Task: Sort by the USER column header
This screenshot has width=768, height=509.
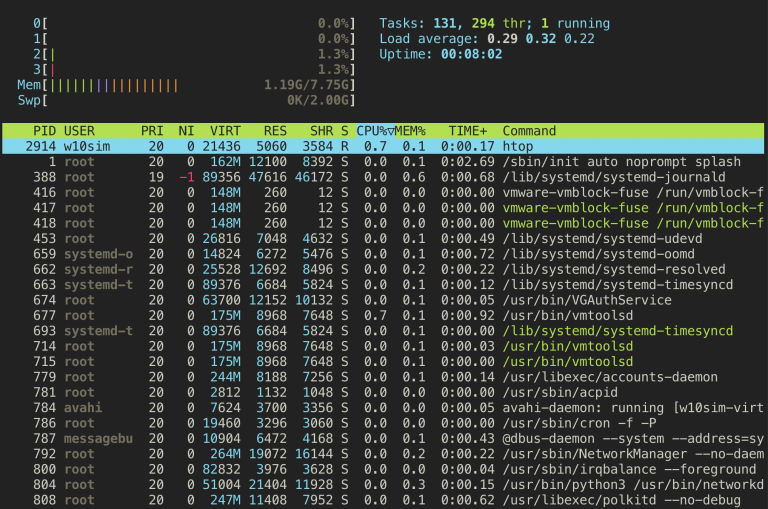Action: (79, 131)
